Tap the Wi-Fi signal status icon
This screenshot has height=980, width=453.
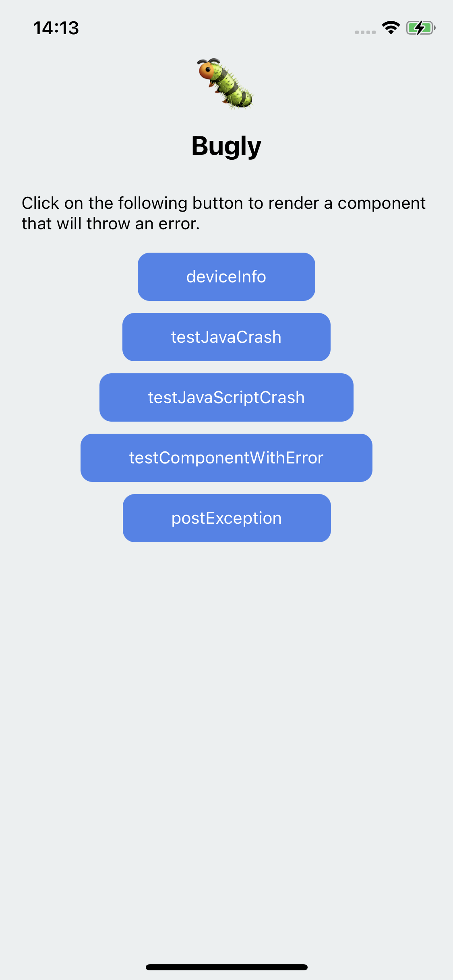(391, 28)
